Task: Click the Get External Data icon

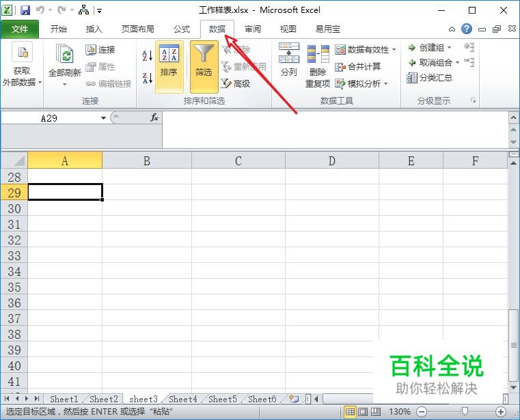Action: 23,52
